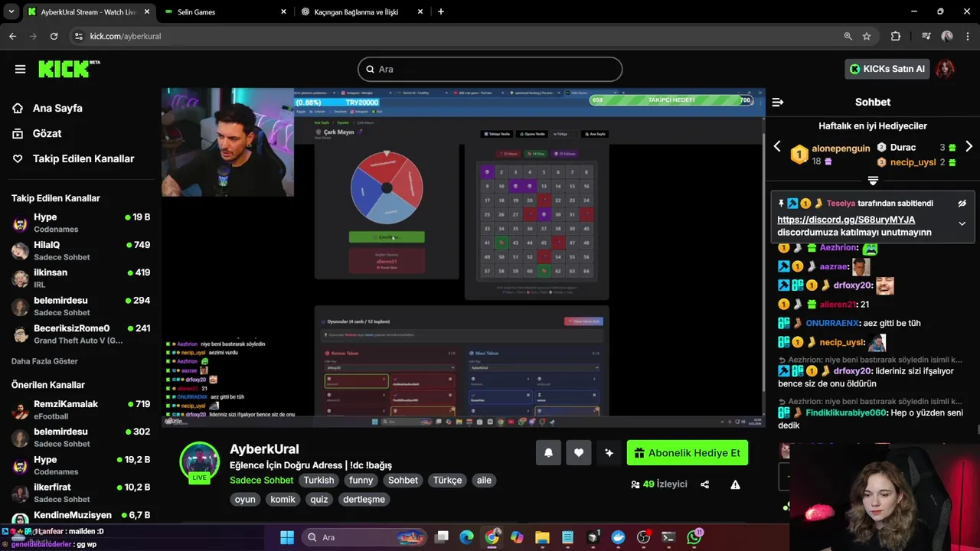This screenshot has height=551, width=980.
Task: Expand the gifters leaderboard handle
Action: 872,181
